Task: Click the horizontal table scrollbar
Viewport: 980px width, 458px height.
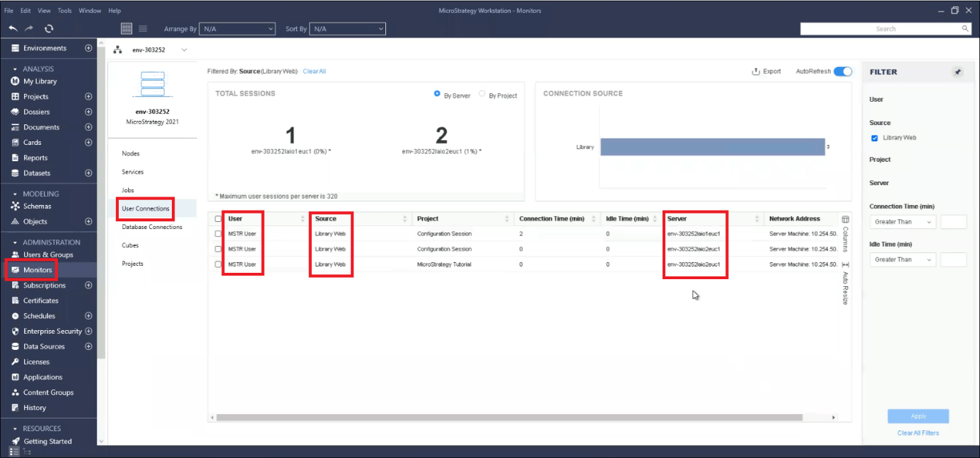Action: coord(509,418)
